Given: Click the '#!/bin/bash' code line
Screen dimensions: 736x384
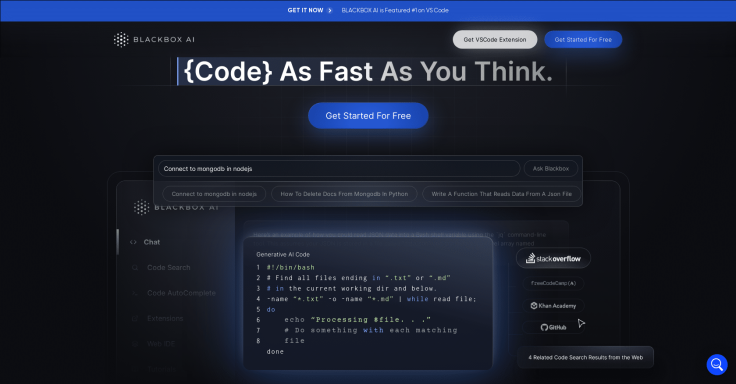Looking at the screenshot, I should click(x=291, y=268).
